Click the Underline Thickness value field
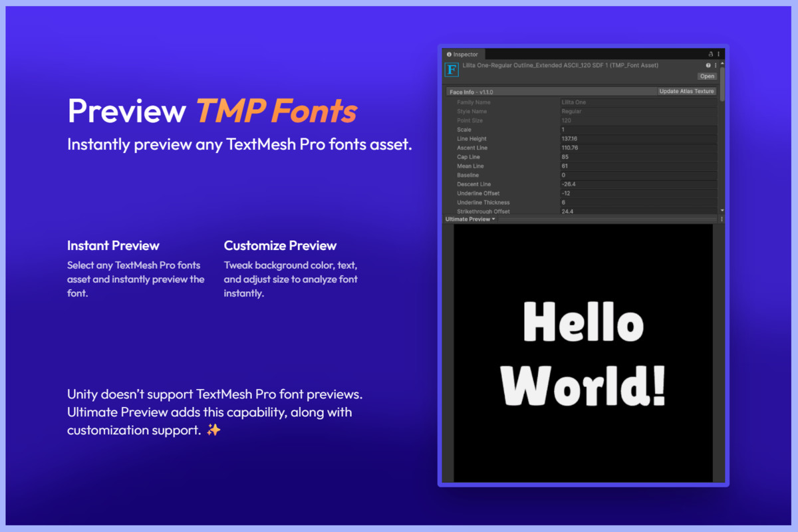Screen dimensions: 798x532 click(638, 202)
